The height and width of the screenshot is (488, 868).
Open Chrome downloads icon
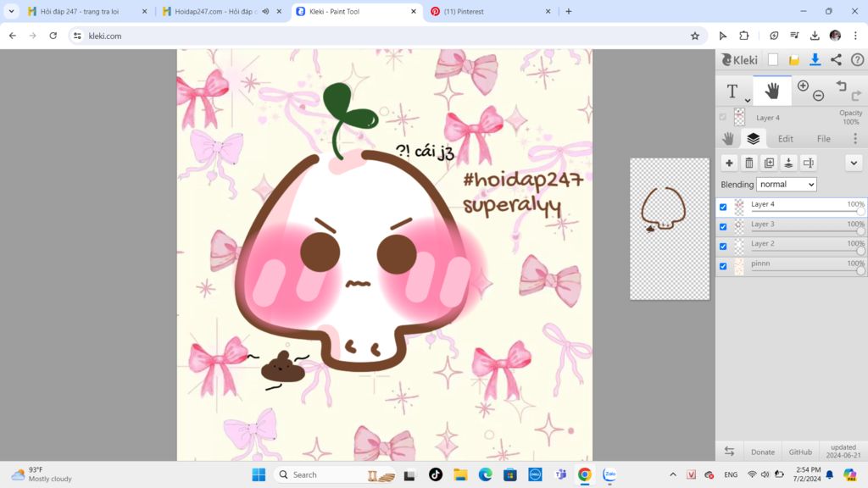pos(815,36)
